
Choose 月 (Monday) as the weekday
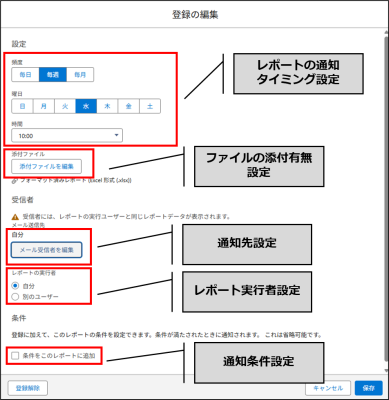click(44, 106)
